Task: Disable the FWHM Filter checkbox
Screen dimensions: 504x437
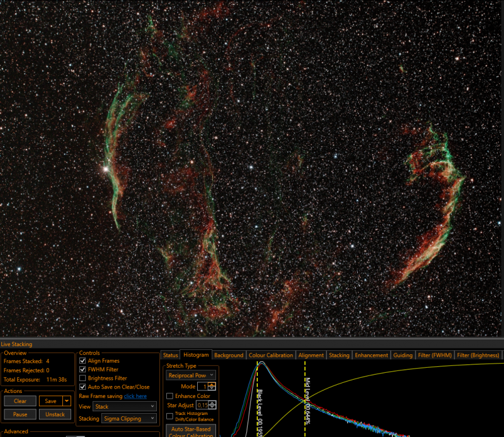Action: pyautogui.click(x=83, y=370)
